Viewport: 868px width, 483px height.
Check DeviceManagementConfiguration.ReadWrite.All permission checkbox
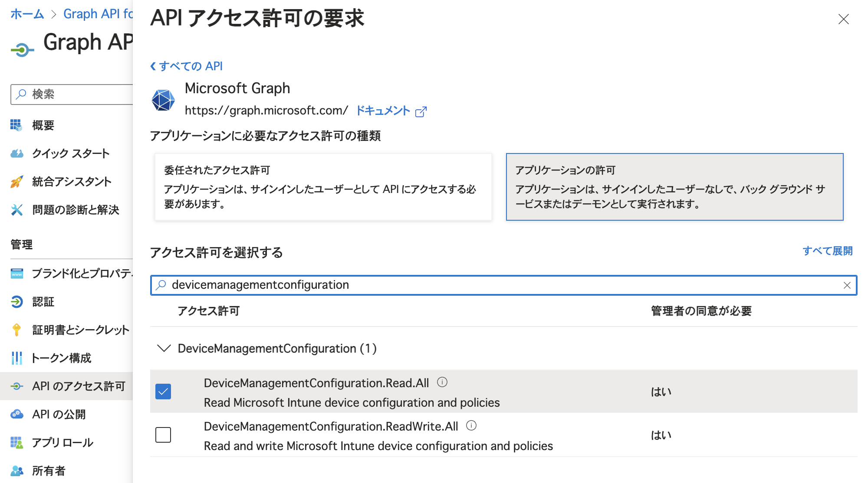pyautogui.click(x=163, y=434)
